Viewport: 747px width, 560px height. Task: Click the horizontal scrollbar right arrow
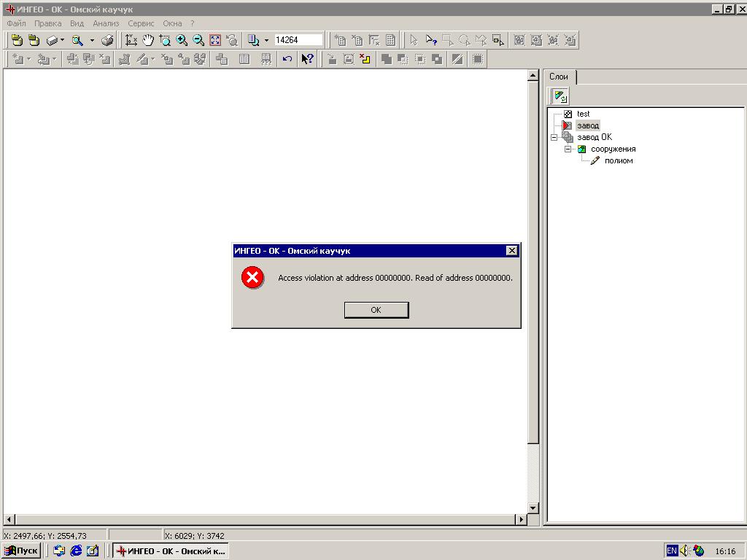point(521,519)
